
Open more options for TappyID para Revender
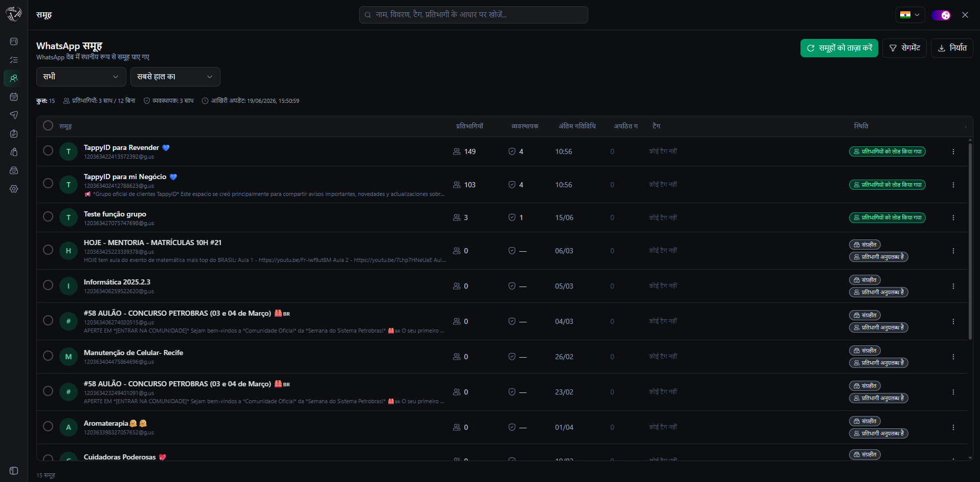point(953,151)
